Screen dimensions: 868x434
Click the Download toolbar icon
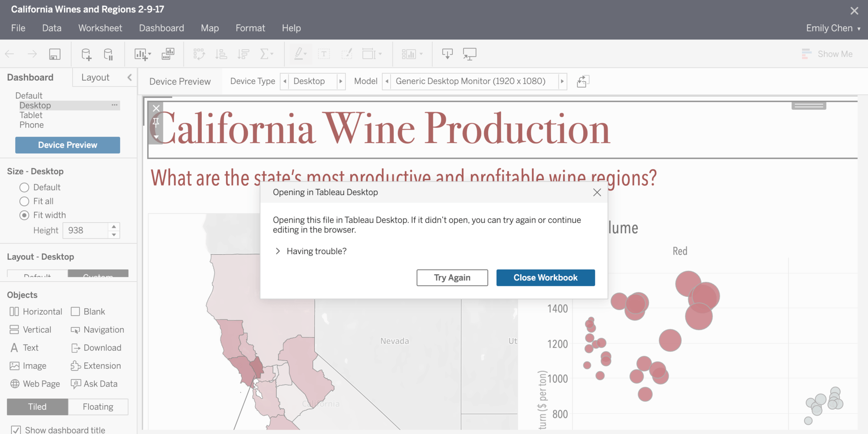point(447,54)
